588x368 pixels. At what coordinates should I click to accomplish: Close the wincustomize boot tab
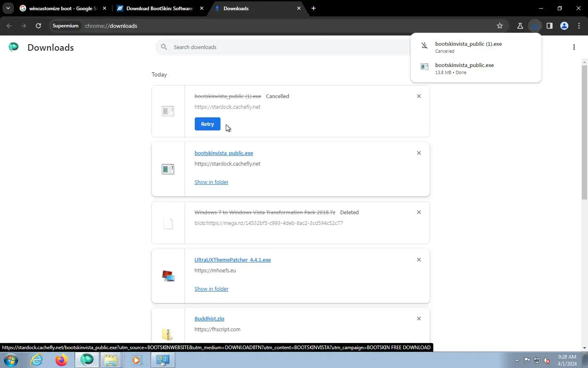(105, 8)
